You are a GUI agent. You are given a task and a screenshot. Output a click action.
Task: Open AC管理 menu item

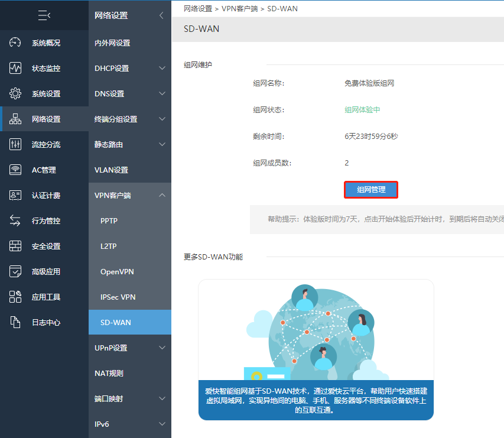point(44,170)
